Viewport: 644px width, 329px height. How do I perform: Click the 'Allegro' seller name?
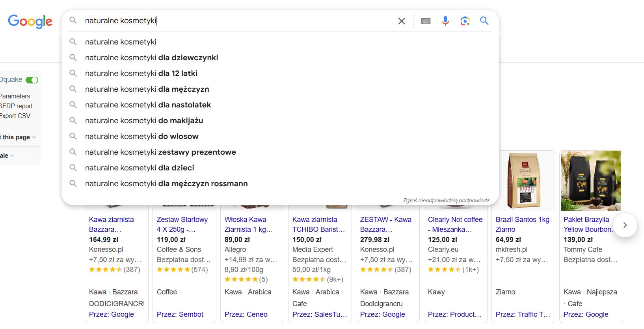point(235,250)
